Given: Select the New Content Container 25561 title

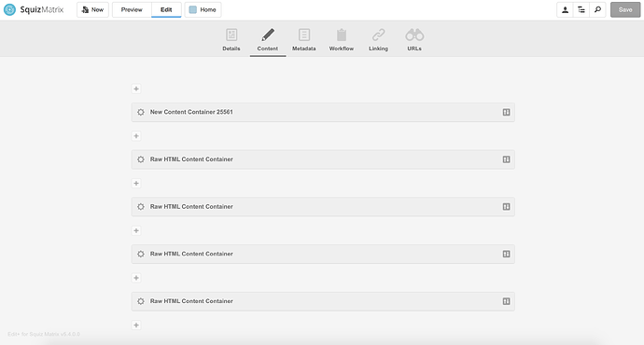Looking at the screenshot, I should [x=191, y=112].
